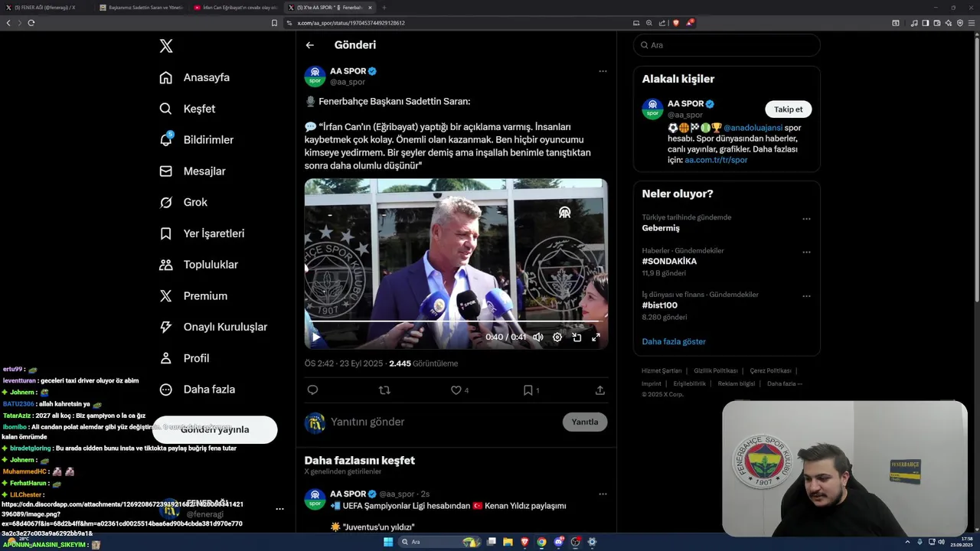Click the repost icon
The width and height of the screenshot is (980, 551).
(384, 390)
